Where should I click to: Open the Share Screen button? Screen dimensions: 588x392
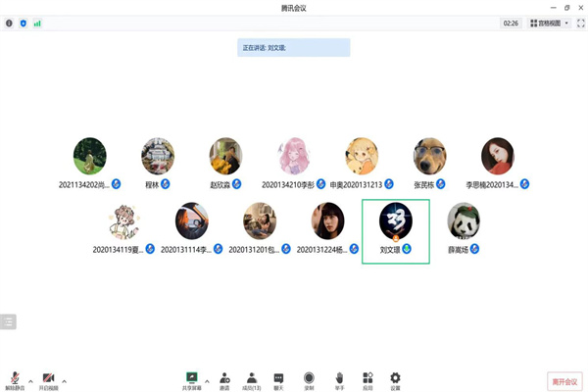tap(192, 381)
